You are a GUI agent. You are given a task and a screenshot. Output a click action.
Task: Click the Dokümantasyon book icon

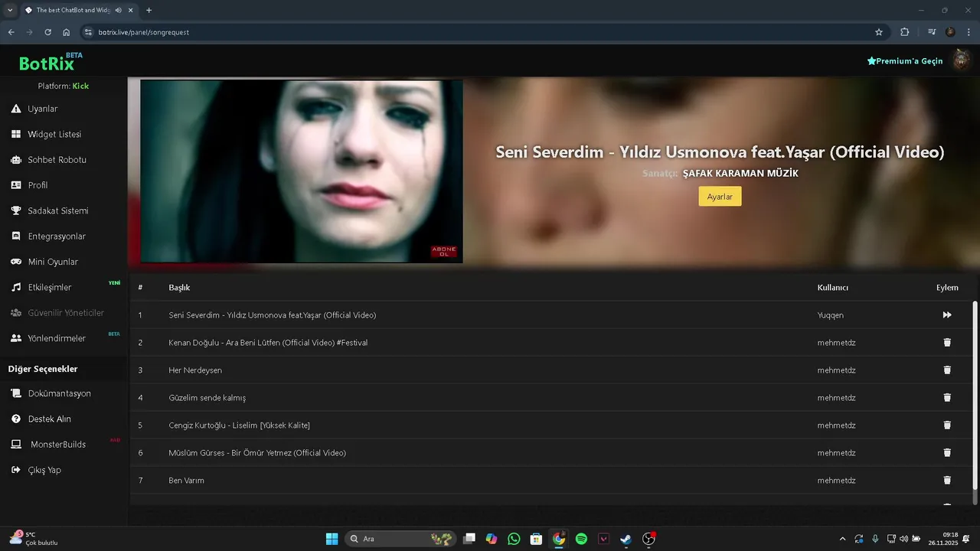(16, 393)
